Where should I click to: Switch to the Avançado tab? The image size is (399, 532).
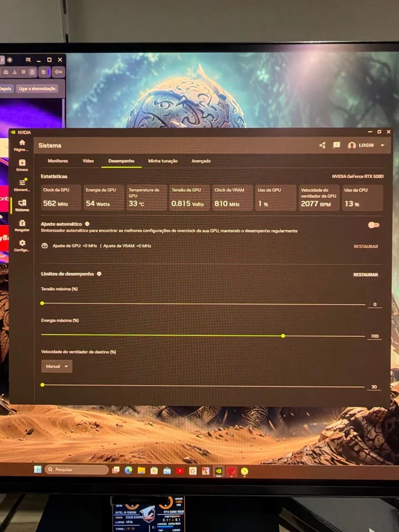coord(201,161)
